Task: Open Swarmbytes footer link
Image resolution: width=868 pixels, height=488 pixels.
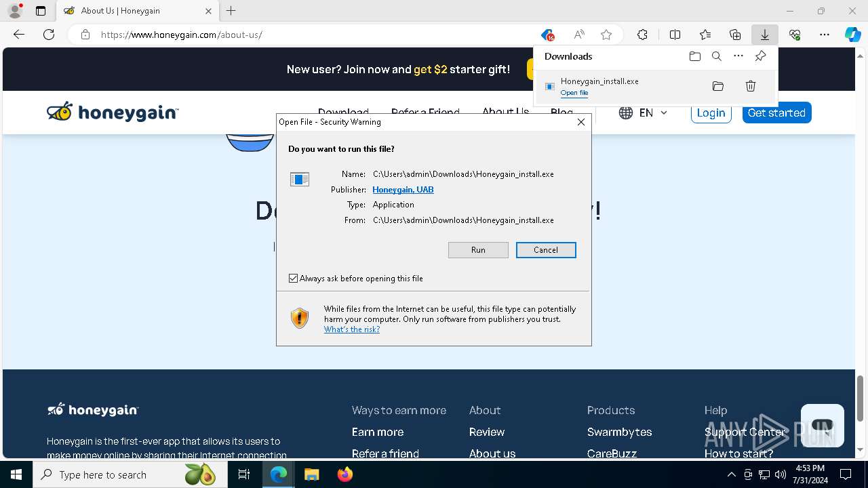Action: point(620,432)
